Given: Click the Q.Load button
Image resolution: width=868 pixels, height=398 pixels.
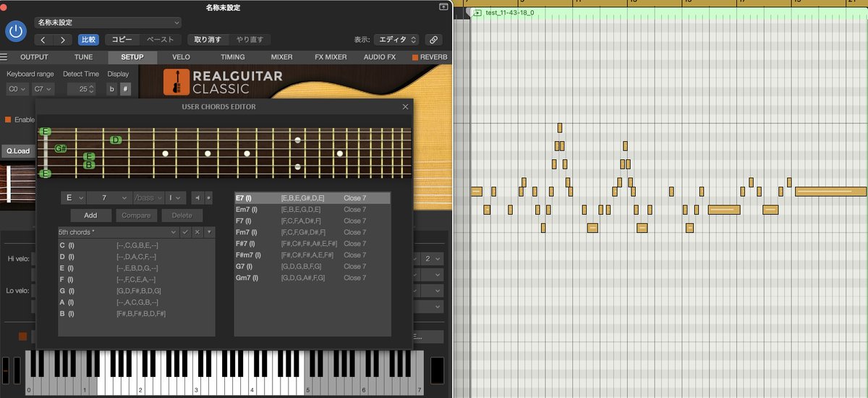Looking at the screenshot, I should [x=17, y=151].
